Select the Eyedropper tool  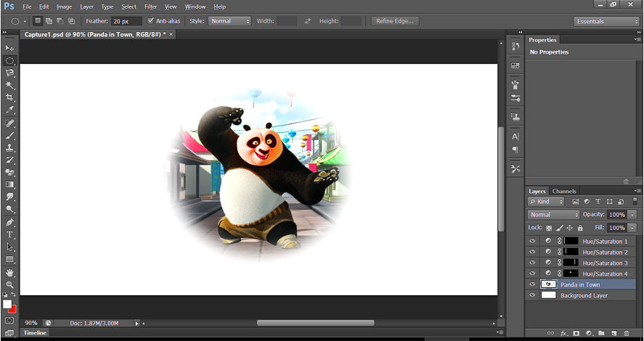[x=9, y=110]
